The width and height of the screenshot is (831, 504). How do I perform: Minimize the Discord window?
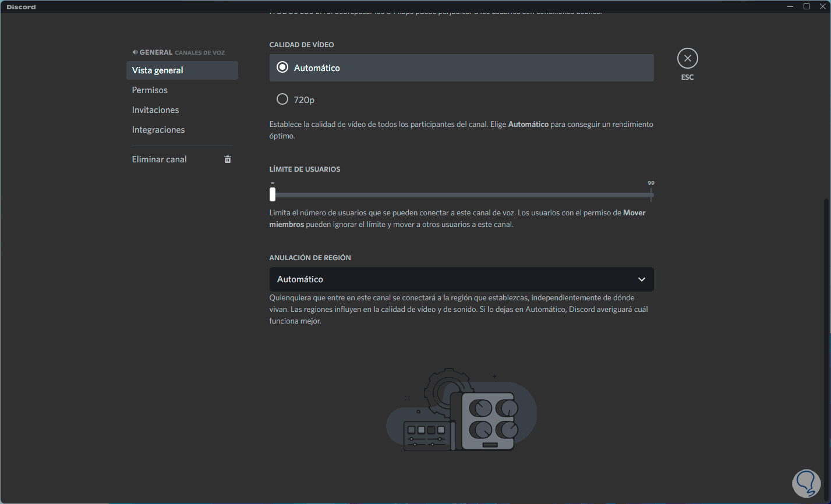[790, 6]
